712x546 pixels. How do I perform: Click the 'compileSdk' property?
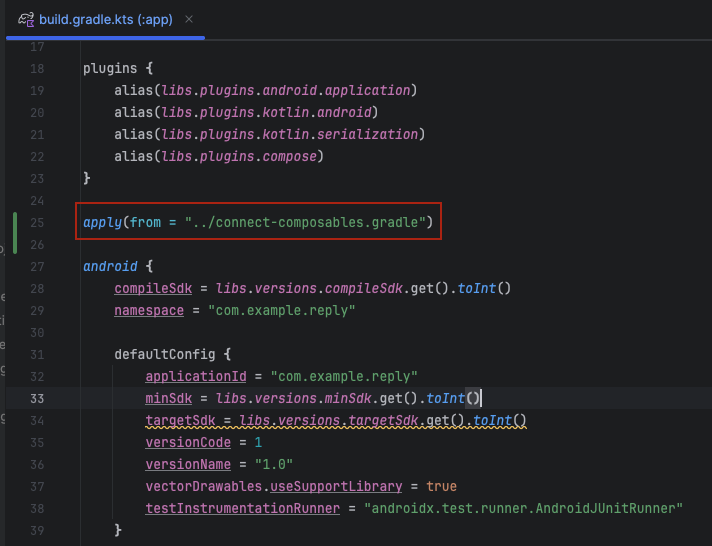153,288
